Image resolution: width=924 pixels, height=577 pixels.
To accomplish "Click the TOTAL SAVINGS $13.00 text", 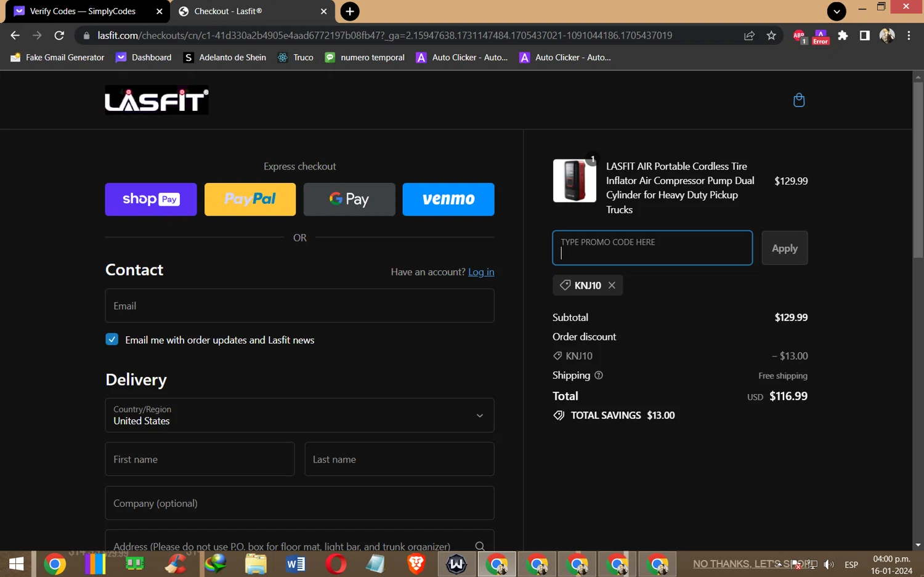I will click(623, 415).
